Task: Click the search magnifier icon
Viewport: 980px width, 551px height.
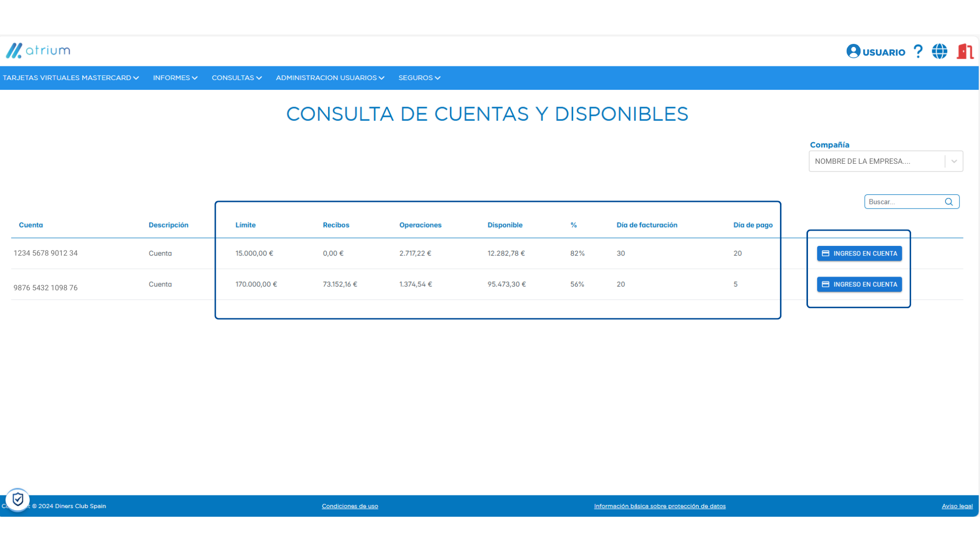Action: pos(949,202)
